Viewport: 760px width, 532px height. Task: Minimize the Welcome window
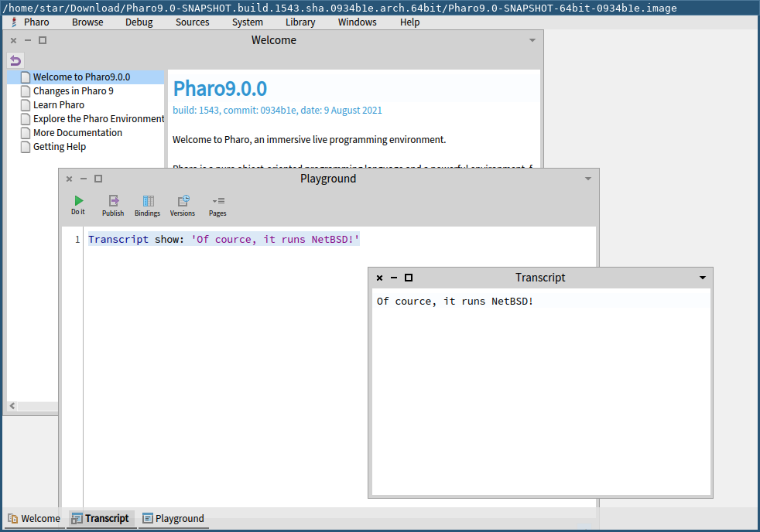point(28,41)
